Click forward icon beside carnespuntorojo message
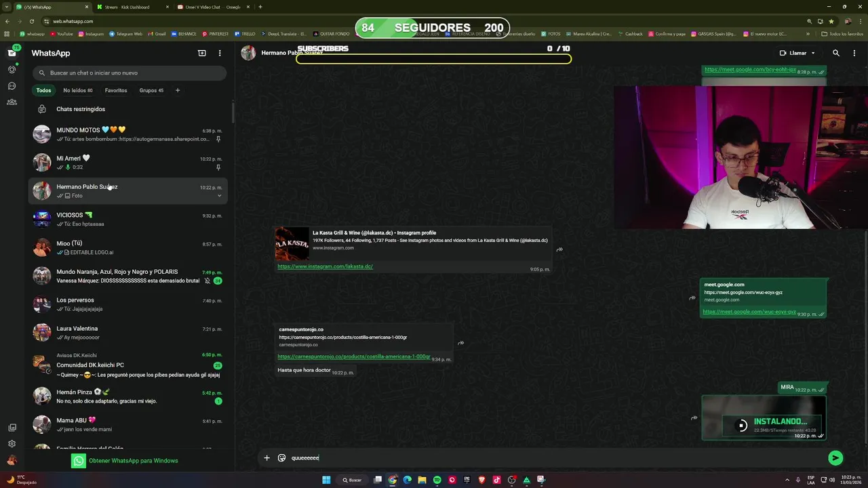Viewport: 868px width, 488px height. pos(460,343)
